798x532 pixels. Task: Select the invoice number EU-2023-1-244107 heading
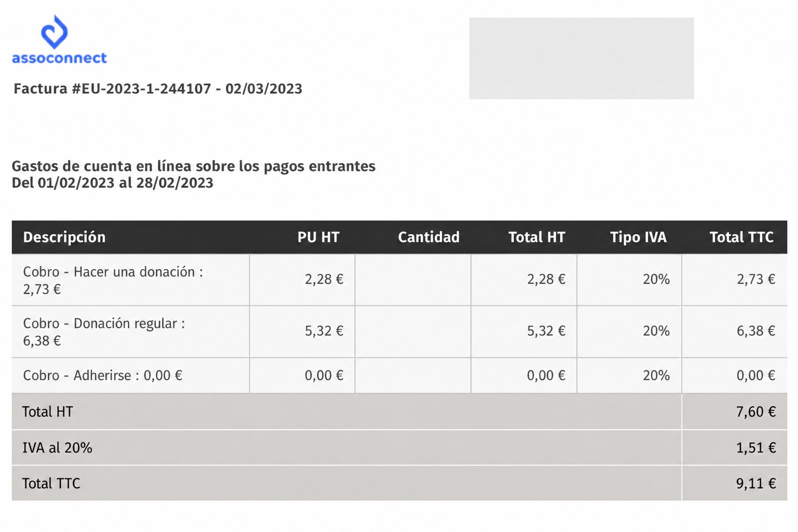158,89
